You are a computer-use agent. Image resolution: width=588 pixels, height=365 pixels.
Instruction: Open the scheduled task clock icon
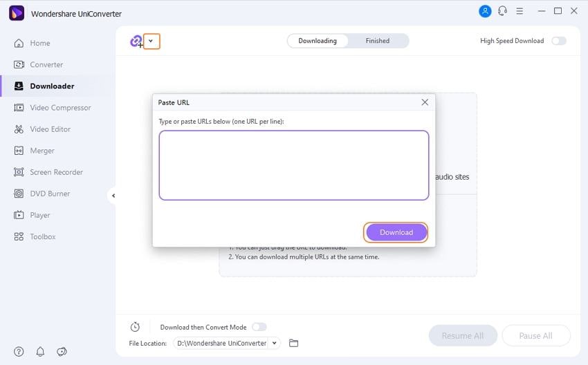(135, 327)
